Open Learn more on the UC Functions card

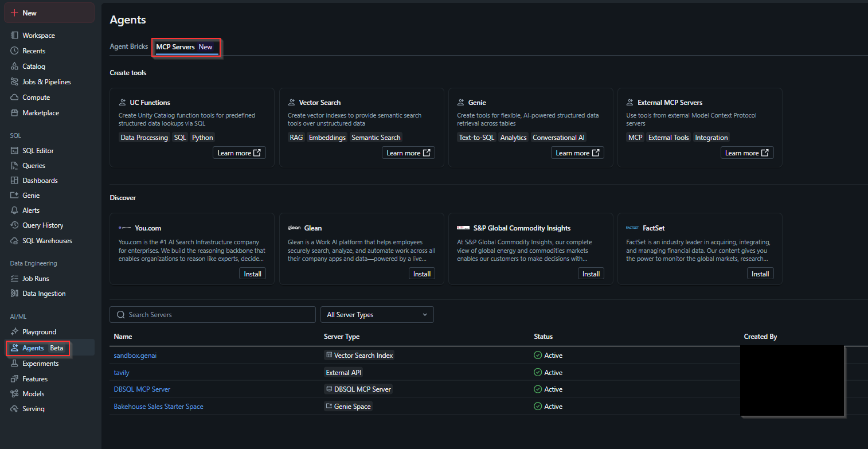pos(239,153)
